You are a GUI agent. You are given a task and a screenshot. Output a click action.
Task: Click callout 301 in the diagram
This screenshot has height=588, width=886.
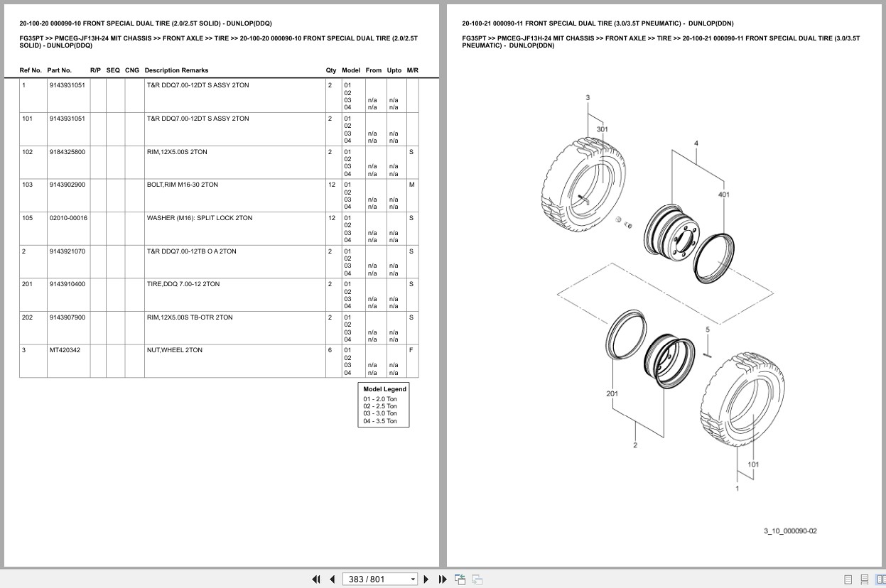tap(603, 129)
